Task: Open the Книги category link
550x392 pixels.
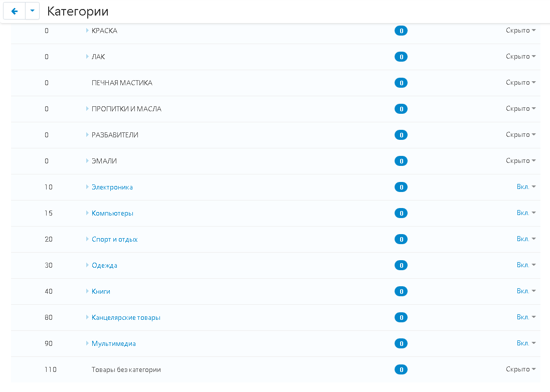Action: click(x=101, y=291)
